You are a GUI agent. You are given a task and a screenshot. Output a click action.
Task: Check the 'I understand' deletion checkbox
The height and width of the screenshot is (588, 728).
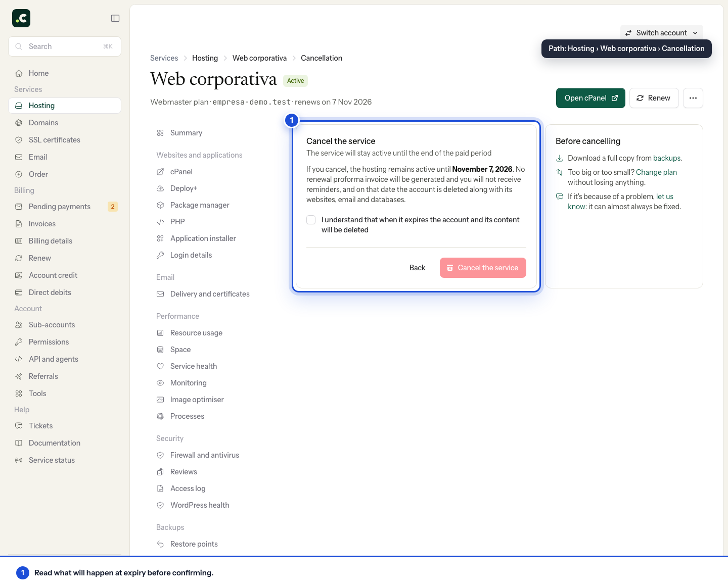point(311,220)
